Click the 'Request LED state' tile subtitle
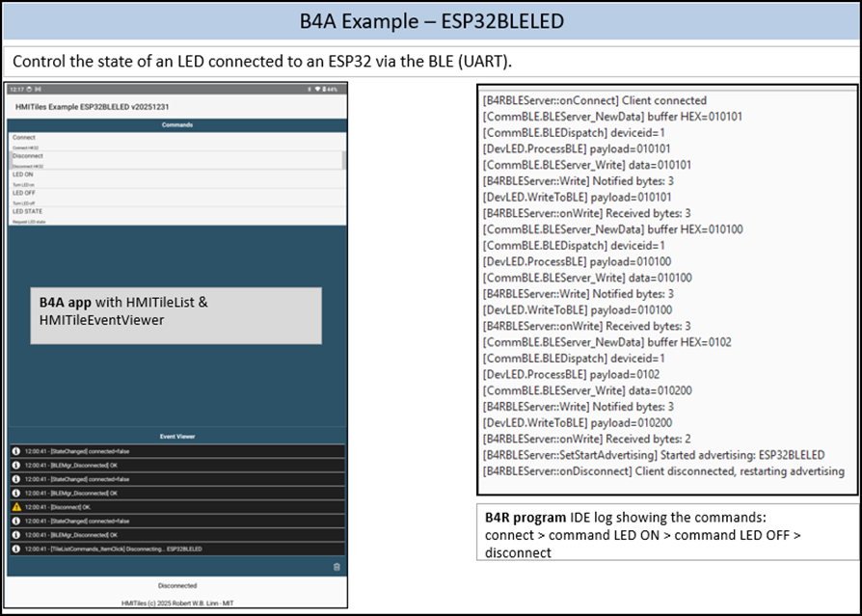 pyautogui.click(x=29, y=222)
